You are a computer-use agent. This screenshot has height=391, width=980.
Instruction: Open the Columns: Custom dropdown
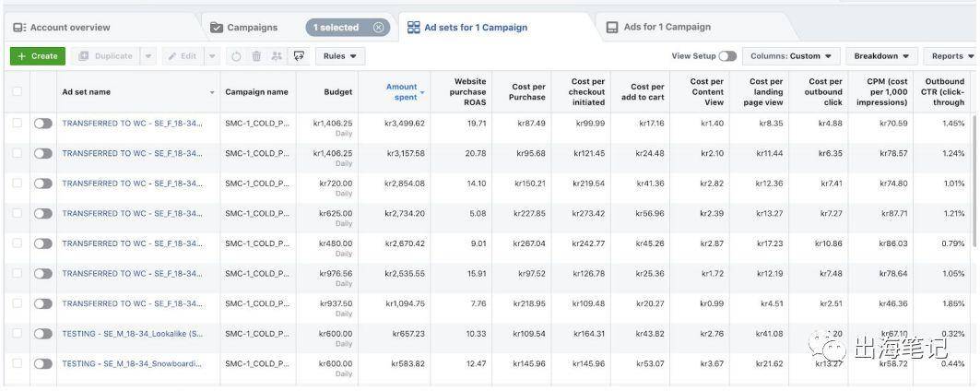(x=791, y=55)
